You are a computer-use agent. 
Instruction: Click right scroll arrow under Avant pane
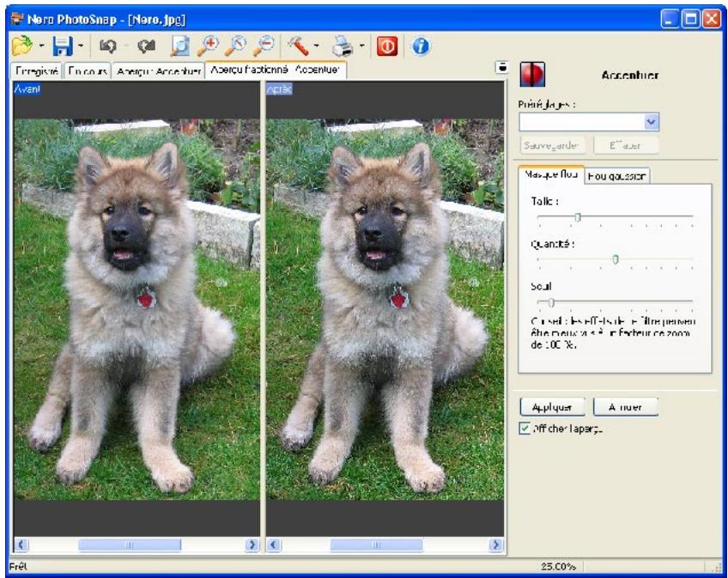click(x=252, y=545)
